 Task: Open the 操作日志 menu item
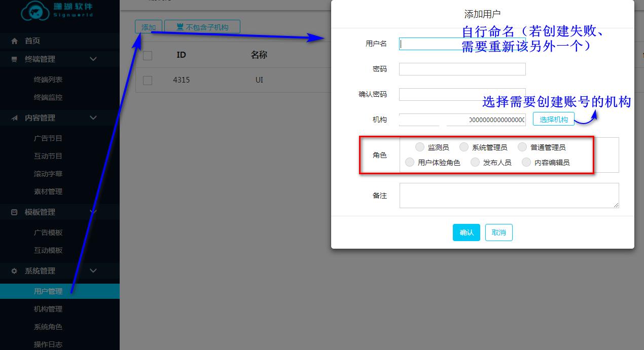click(x=48, y=344)
